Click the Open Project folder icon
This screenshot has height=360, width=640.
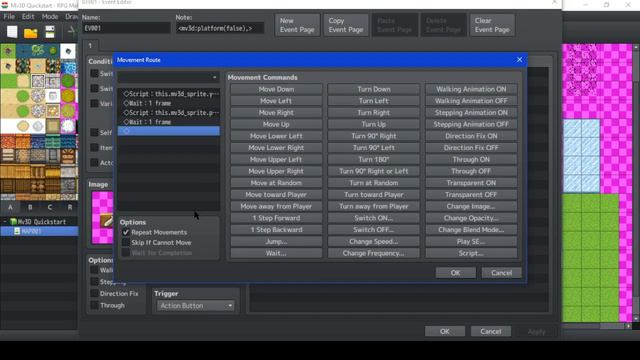tap(31, 33)
